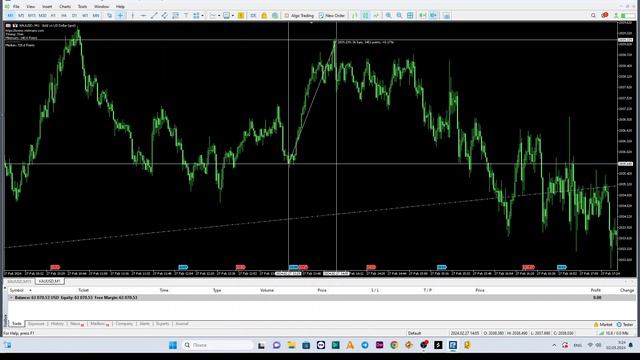
Task: Pick the equidistant channel tool
Action: click(164, 16)
